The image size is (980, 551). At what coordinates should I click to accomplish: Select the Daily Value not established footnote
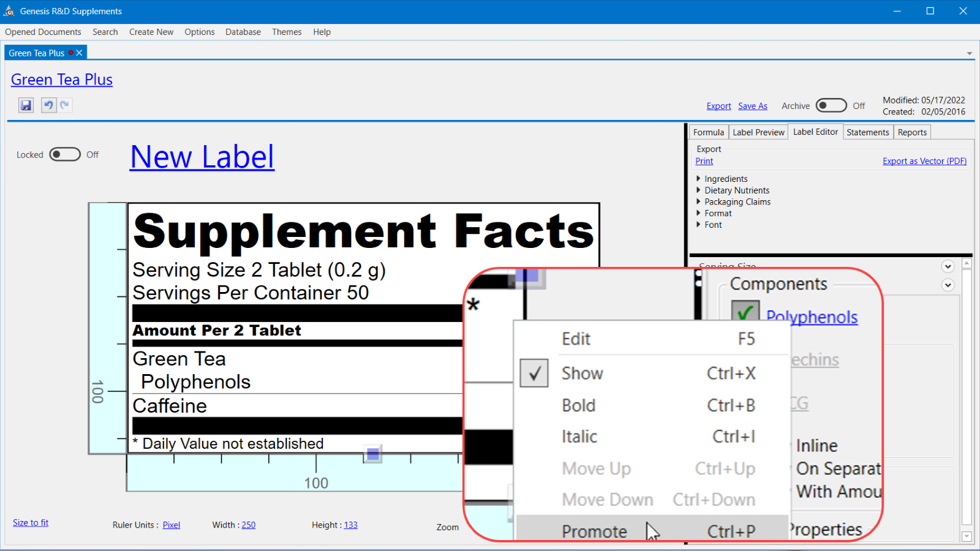(x=228, y=444)
